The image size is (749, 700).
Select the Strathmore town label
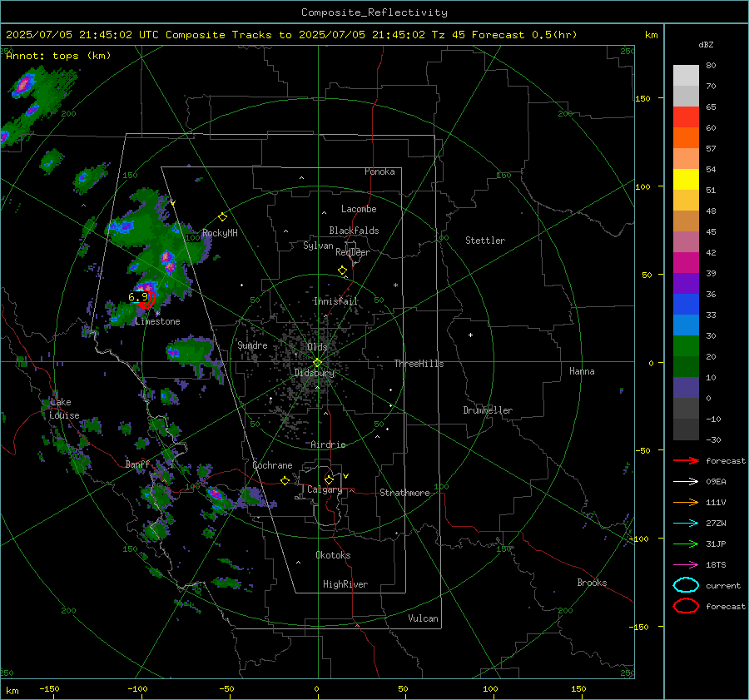pos(404,493)
